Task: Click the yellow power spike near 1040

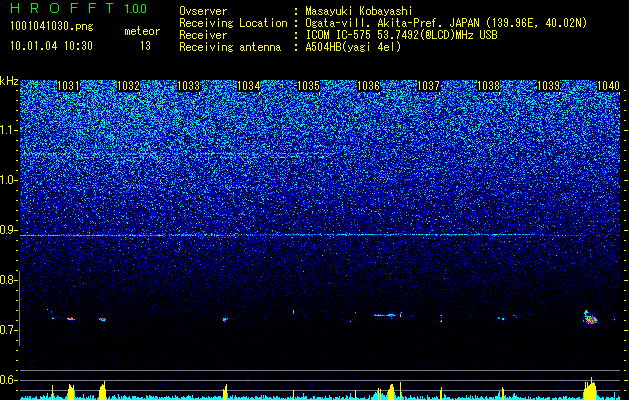Action: (590, 388)
